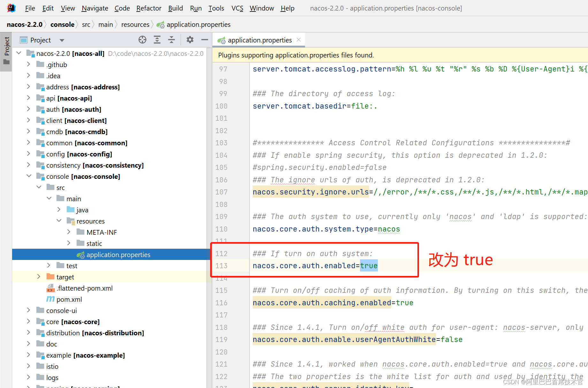Select the static folder in tree
Image resolution: width=588 pixels, height=388 pixels.
[x=94, y=243]
